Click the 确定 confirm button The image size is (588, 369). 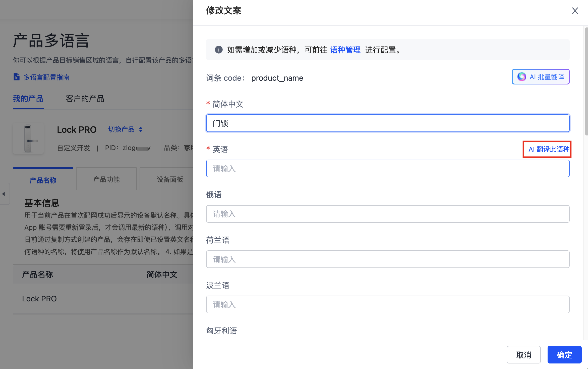coord(563,354)
